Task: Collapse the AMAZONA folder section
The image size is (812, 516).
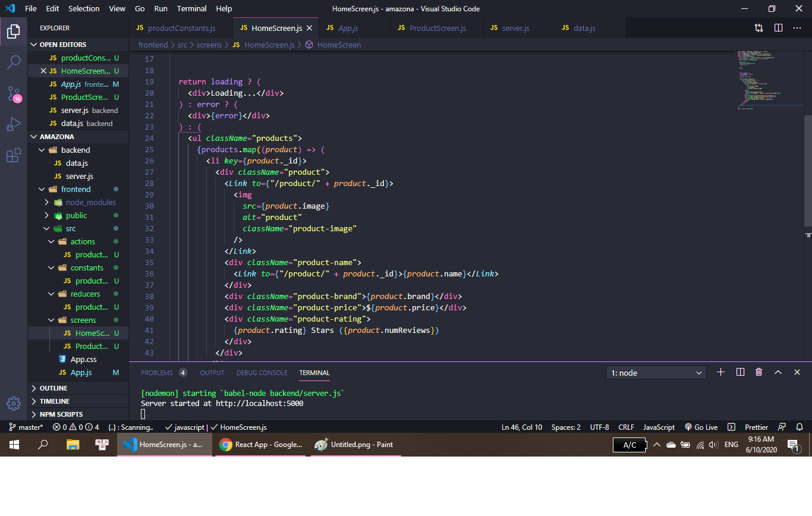Action: 78,137
